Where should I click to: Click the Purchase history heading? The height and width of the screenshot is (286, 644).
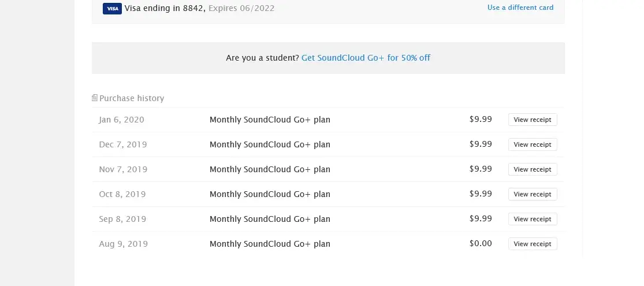point(132,98)
